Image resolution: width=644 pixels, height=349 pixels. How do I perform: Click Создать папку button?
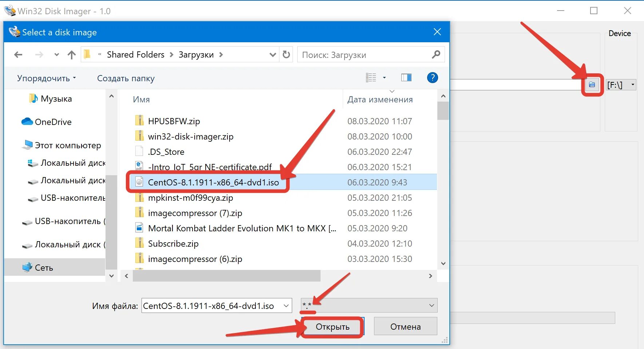126,78
